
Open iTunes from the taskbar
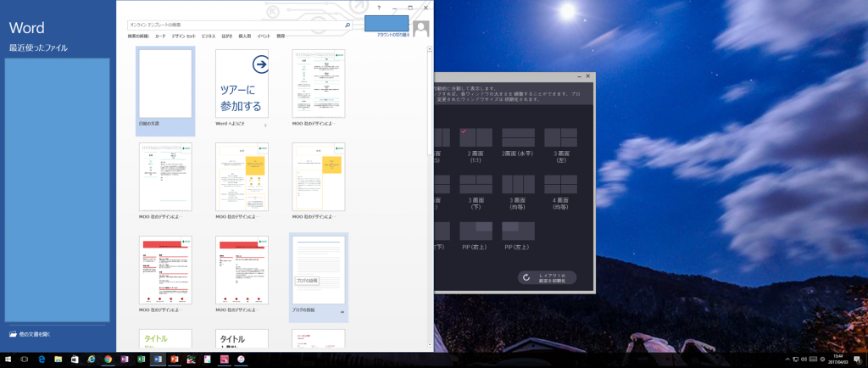click(x=242, y=360)
